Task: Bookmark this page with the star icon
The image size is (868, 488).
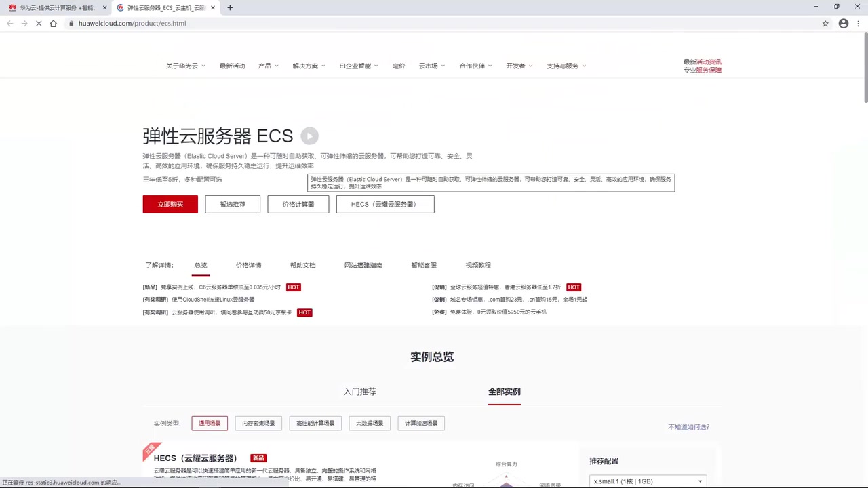Action: tap(825, 23)
